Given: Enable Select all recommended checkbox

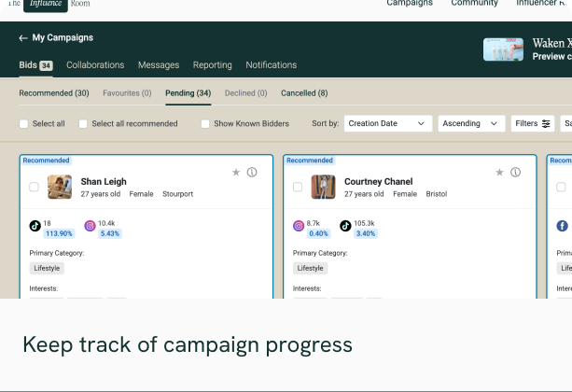Looking at the screenshot, I should point(83,123).
